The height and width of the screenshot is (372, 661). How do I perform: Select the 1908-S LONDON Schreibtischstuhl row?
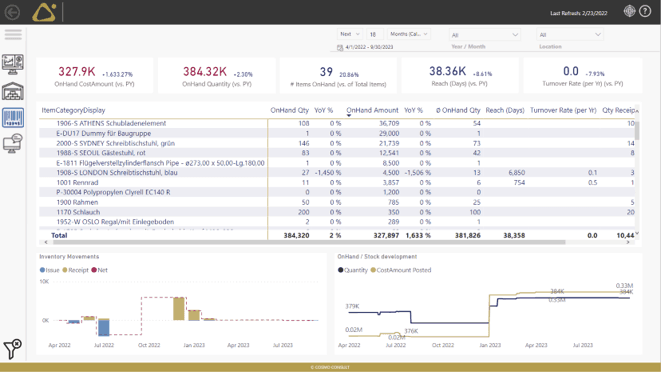tap(337, 173)
